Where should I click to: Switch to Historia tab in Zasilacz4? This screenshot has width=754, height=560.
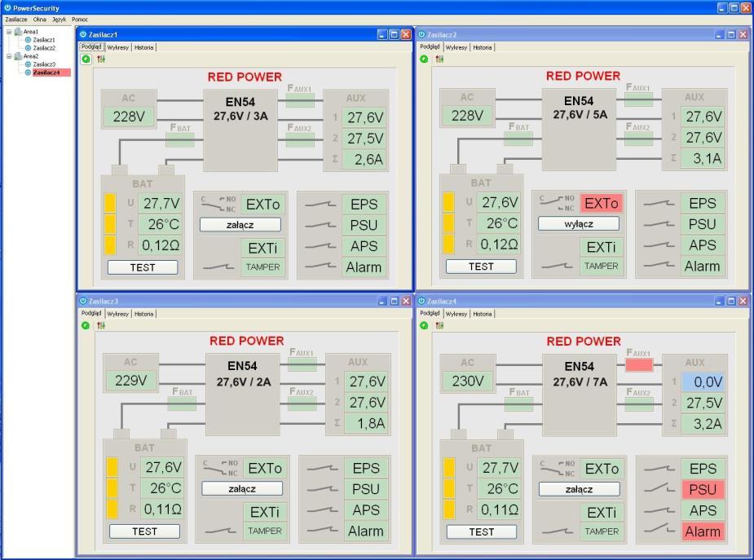[483, 314]
